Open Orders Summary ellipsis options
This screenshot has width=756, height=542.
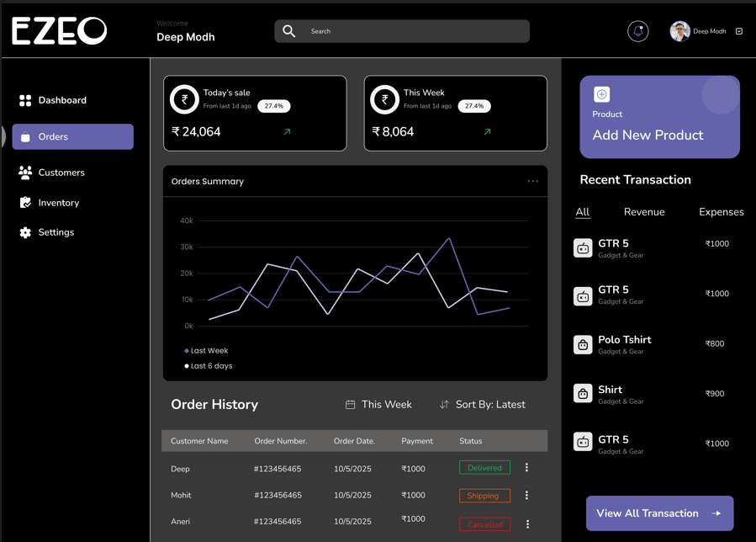532,181
